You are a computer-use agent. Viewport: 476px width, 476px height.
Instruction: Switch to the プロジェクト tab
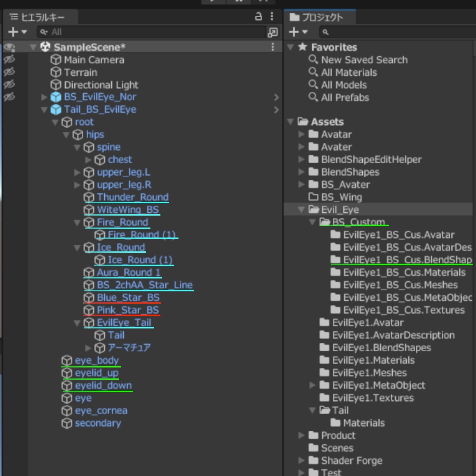320,17
